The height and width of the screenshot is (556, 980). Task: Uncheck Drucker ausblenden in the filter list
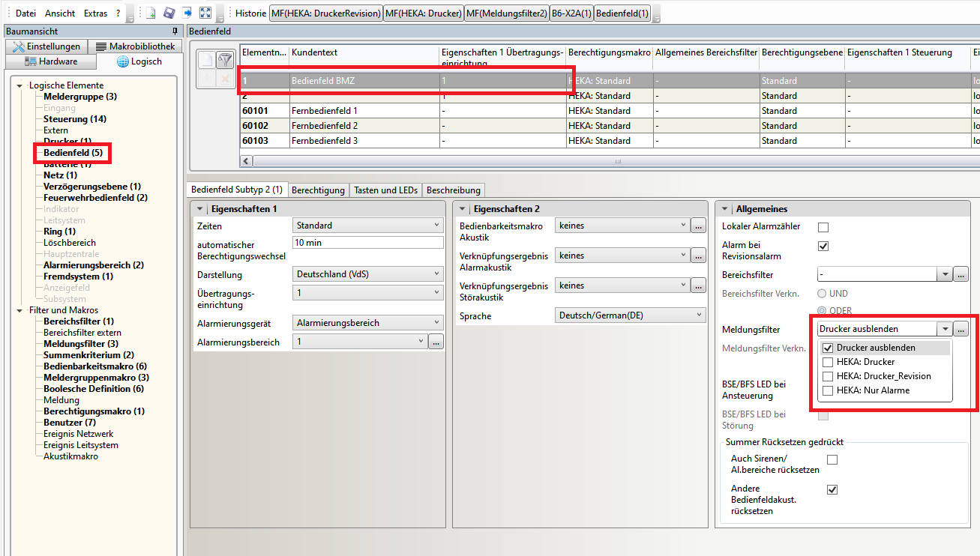coord(829,348)
